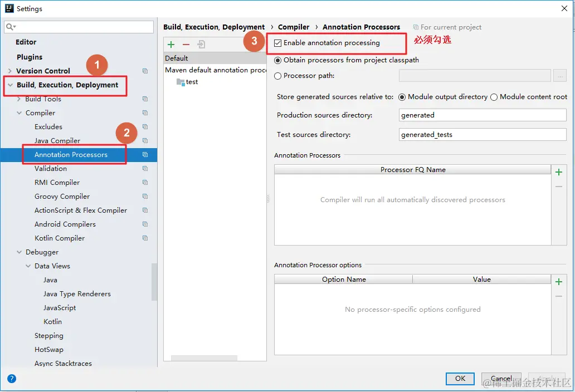The height and width of the screenshot is (392, 575).
Task: Click Value column header
Action: [x=481, y=279]
